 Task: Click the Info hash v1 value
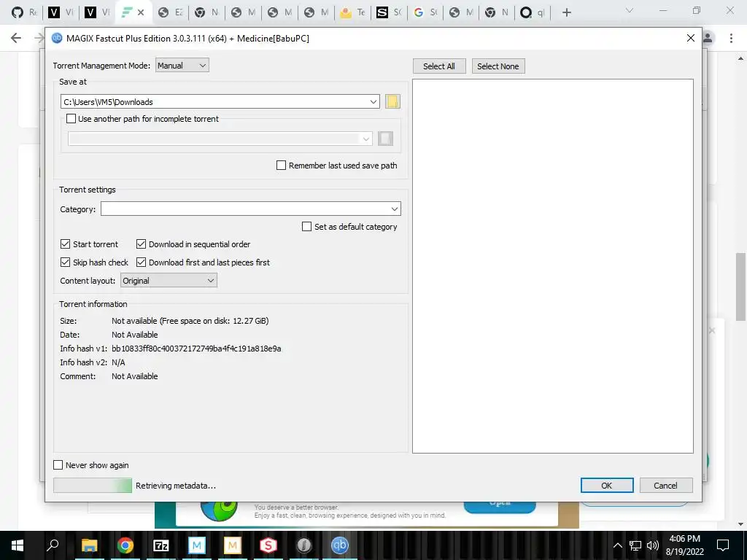[x=196, y=349]
